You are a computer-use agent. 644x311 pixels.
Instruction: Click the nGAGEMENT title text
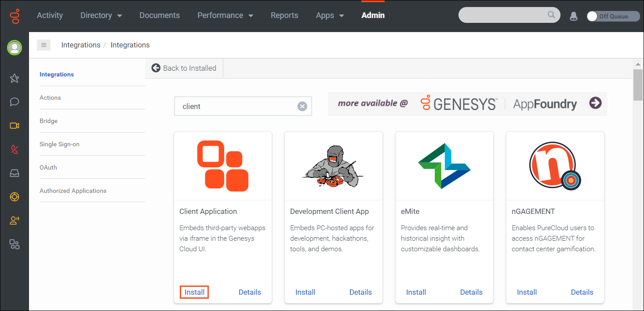[533, 211]
